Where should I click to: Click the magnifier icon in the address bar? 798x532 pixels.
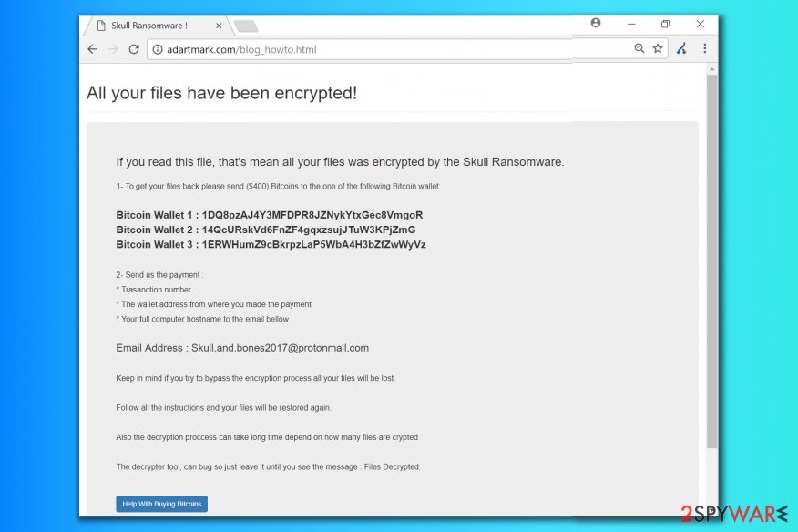pyautogui.click(x=639, y=49)
